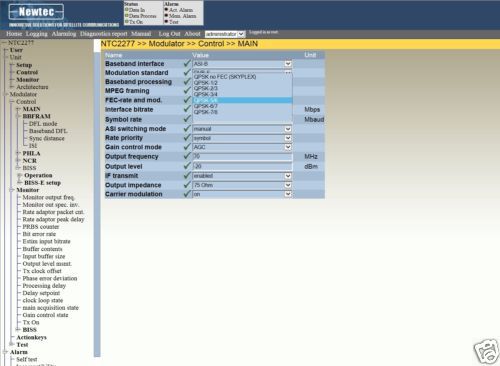Click the checkmark next to Symbol rate
Image resolution: width=500 pixels, height=366 pixels.
point(187,119)
